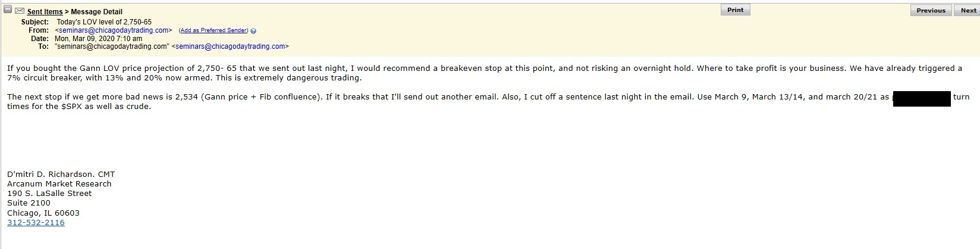Image resolution: width=980 pixels, height=249 pixels.
Task: Click the quoted recipient name in To field
Action: [112, 46]
